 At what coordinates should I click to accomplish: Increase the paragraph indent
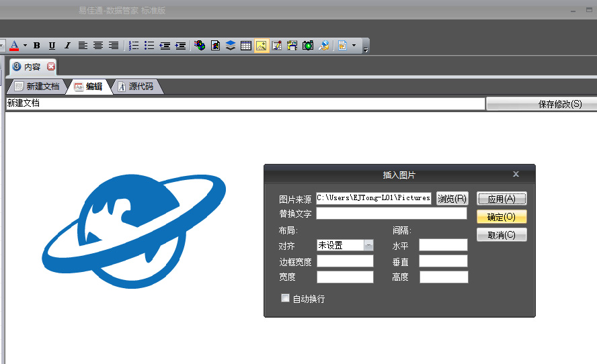tap(180, 46)
